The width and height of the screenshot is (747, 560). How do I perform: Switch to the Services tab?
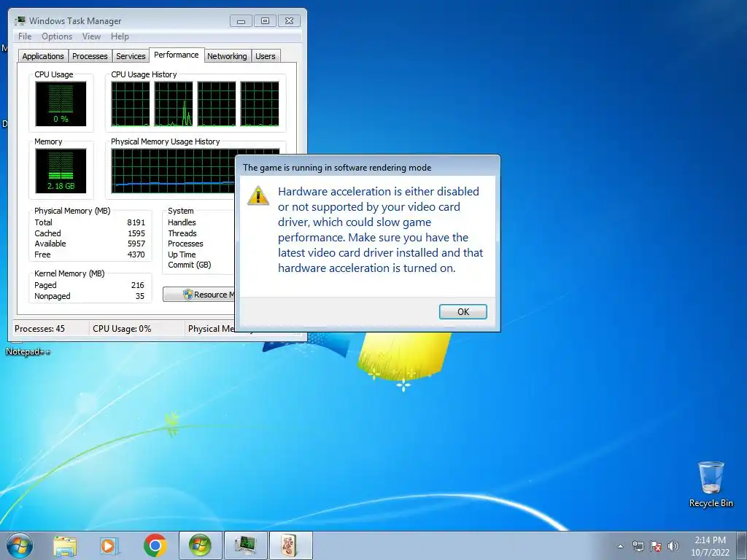pos(131,56)
